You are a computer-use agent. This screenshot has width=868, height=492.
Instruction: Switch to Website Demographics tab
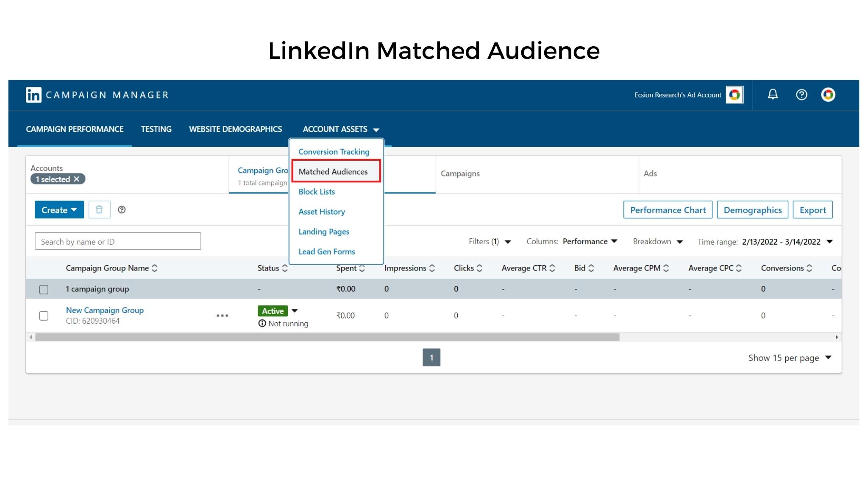click(x=235, y=129)
